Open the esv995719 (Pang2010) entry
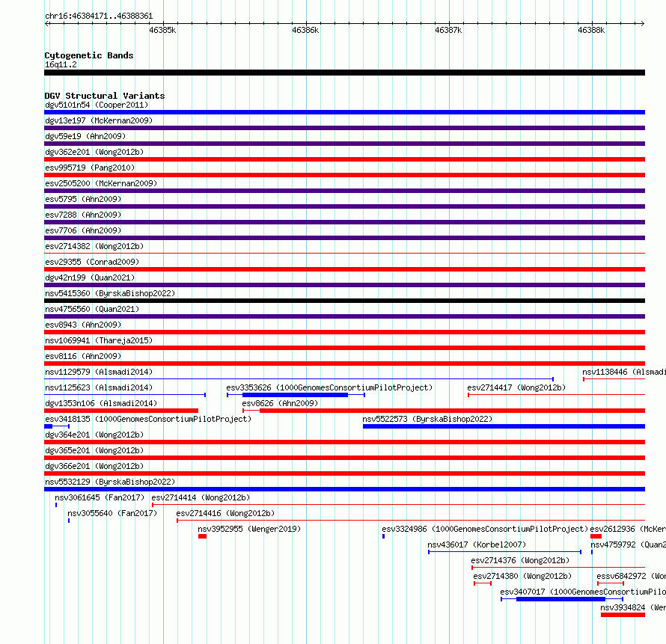The height and width of the screenshot is (644, 666). pyautogui.click(x=90, y=168)
